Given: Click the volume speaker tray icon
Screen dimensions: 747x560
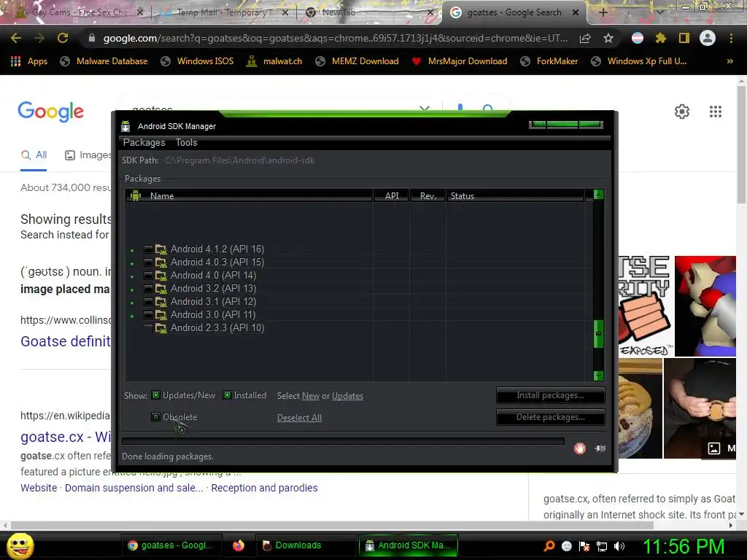Looking at the screenshot, I should coord(619,546).
